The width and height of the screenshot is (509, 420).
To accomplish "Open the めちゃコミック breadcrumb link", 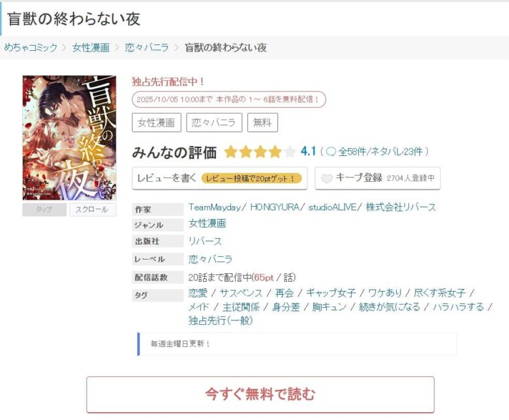I will 31,48.
